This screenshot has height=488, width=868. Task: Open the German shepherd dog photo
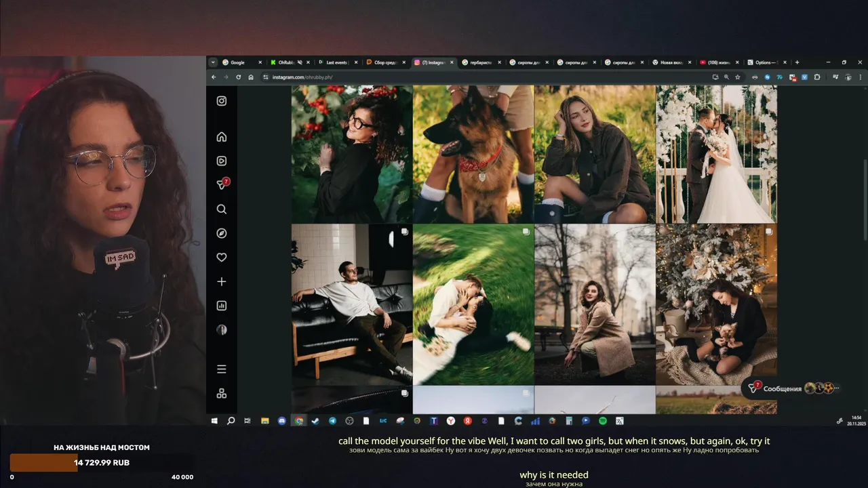point(473,154)
